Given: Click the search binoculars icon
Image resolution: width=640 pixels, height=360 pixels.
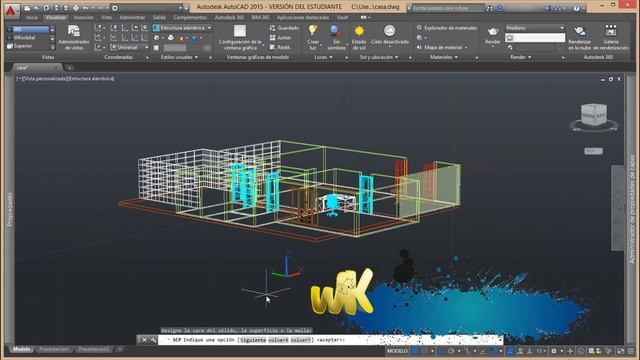Looking at the screenshot, I should pyautogui.click(x=490, y=8).
